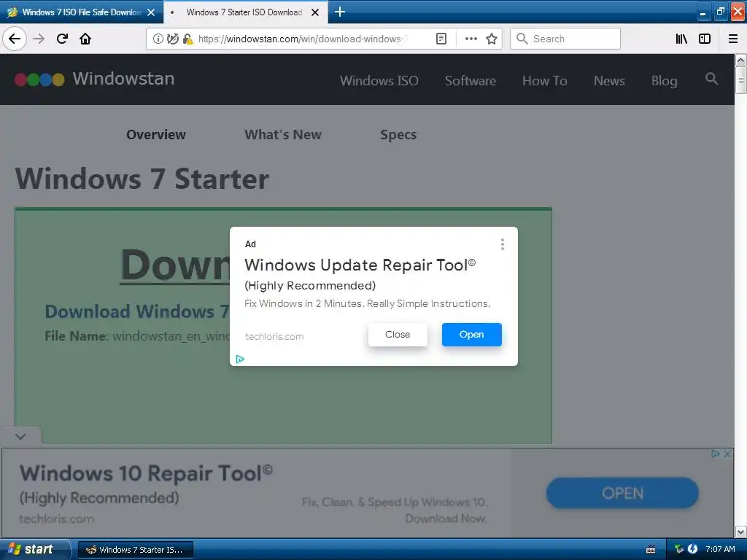Image resolution: width=747 pixels, height=560 pixels.
Task: Open page actions three-dot menu
Action: [x=471, y=39]
